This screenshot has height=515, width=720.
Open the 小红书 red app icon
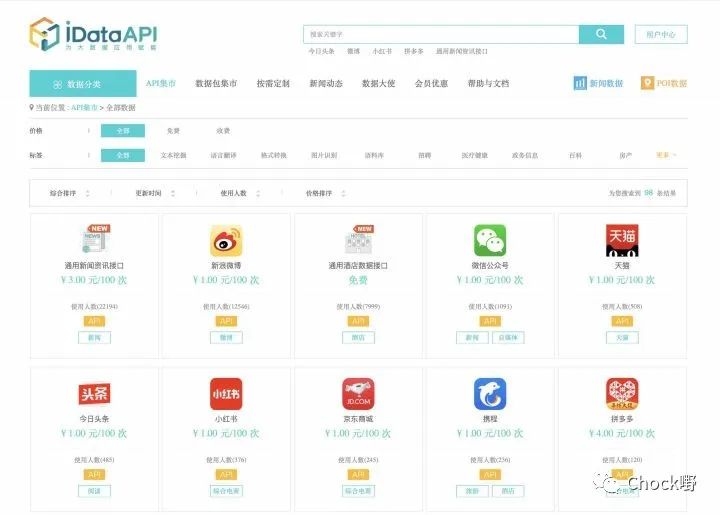[226, 394]
